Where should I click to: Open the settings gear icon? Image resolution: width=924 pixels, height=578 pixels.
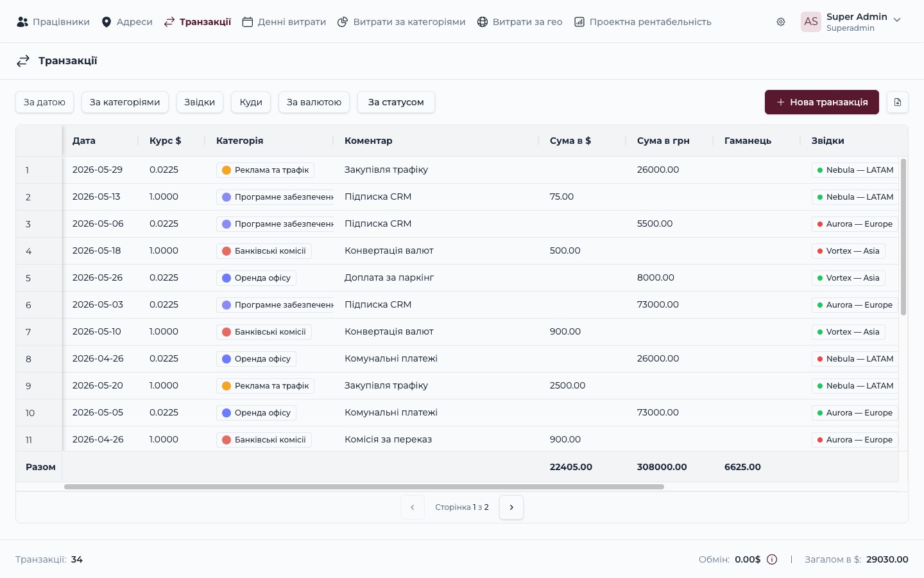[781, 22]
